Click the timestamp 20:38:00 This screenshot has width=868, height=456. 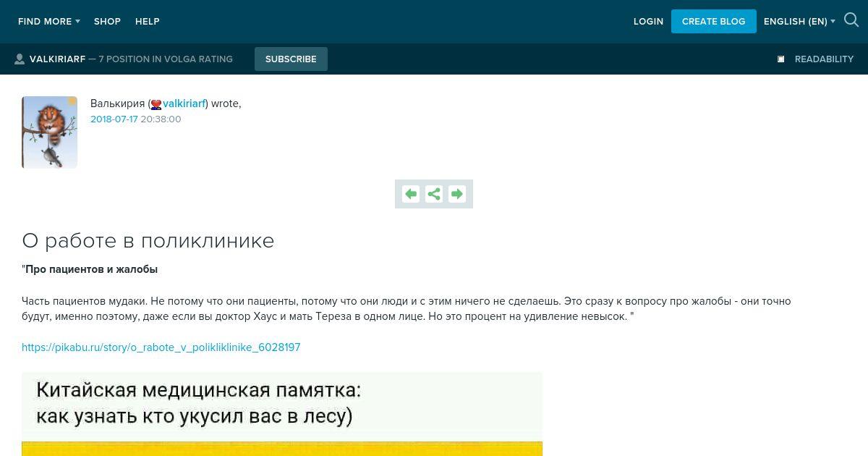point(161,119)
